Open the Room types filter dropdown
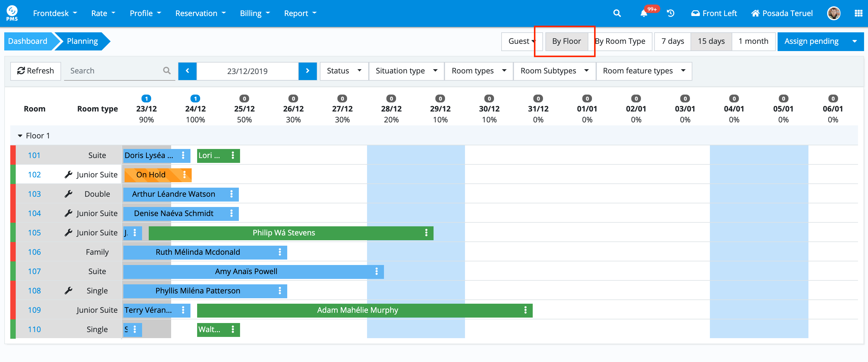Screen dimensions: 868x362 pyautogui.click(x=479, y=71)
